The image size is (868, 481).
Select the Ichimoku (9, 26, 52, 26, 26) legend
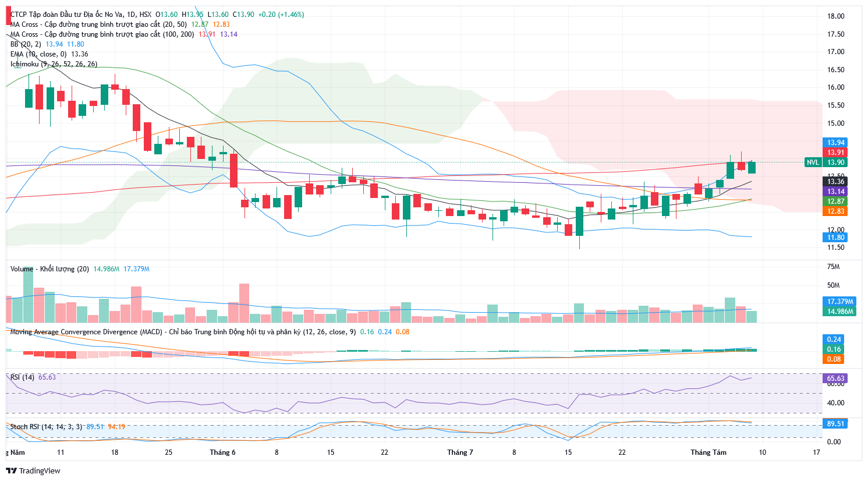coord(54,64)
